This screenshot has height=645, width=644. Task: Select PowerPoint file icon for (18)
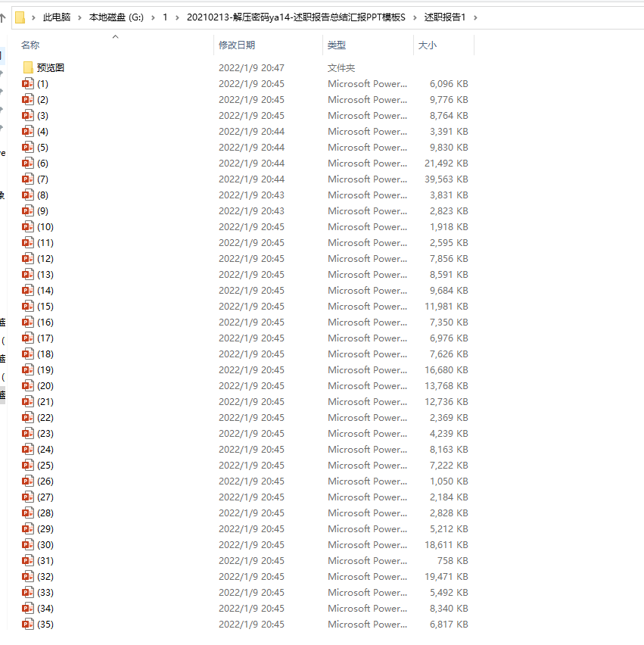(28, 354)
